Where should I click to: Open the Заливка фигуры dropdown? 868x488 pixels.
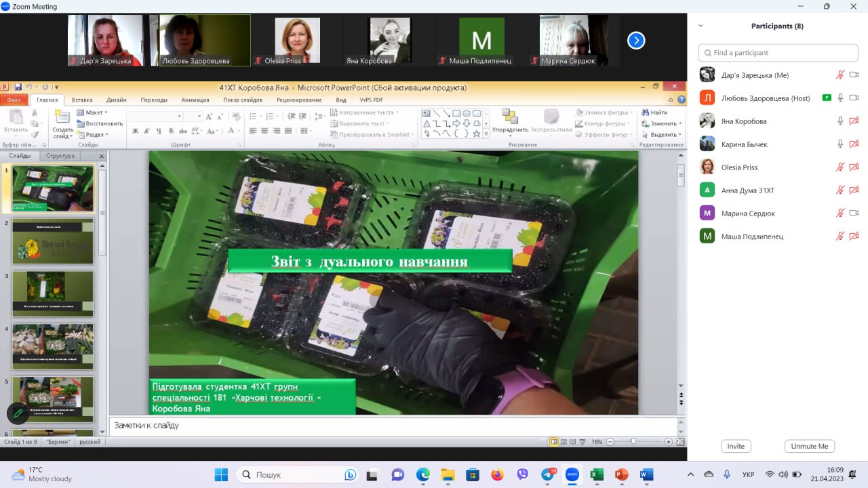605,113
